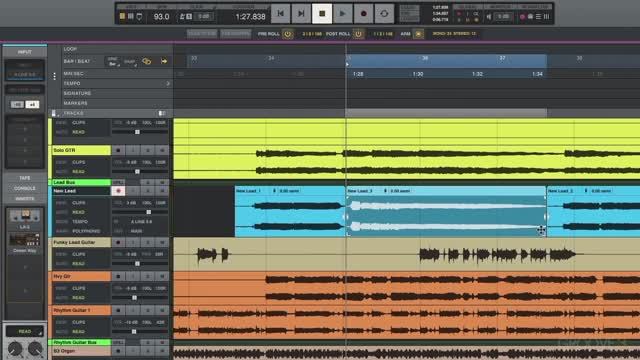Select the MARKERS ruler row label
Screen dimensions: 640x360
point(75,103)
